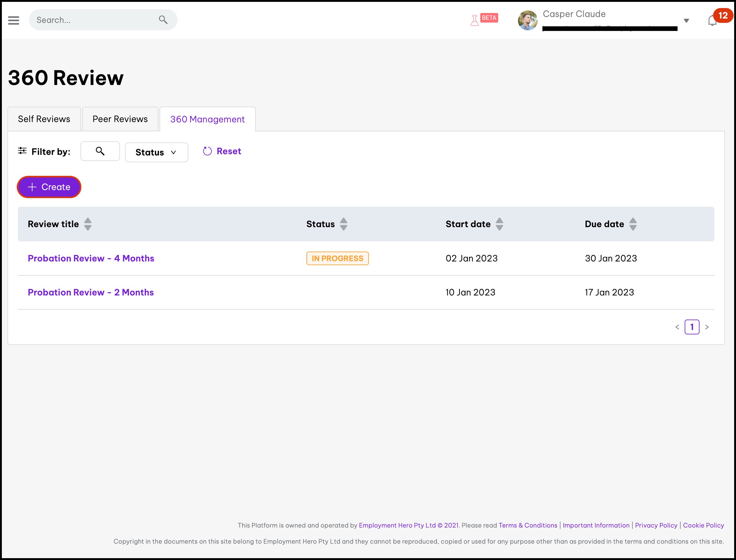The image size is (736, 560).
Task: Switch to Self Reviews tab
Action: pos(44,119)
